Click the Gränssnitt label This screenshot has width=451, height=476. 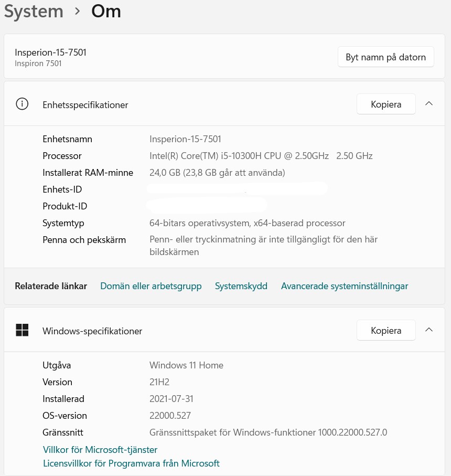(x=63, y=432)
